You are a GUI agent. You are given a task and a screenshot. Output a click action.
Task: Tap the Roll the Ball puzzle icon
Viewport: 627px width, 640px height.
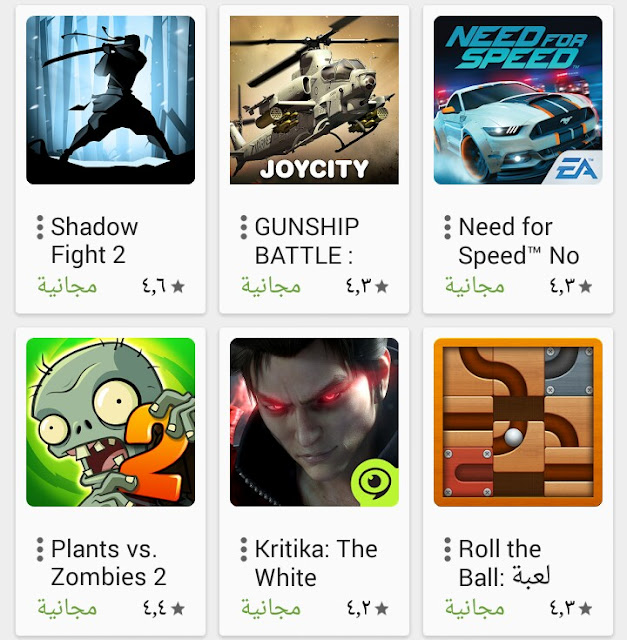[518, 422]
